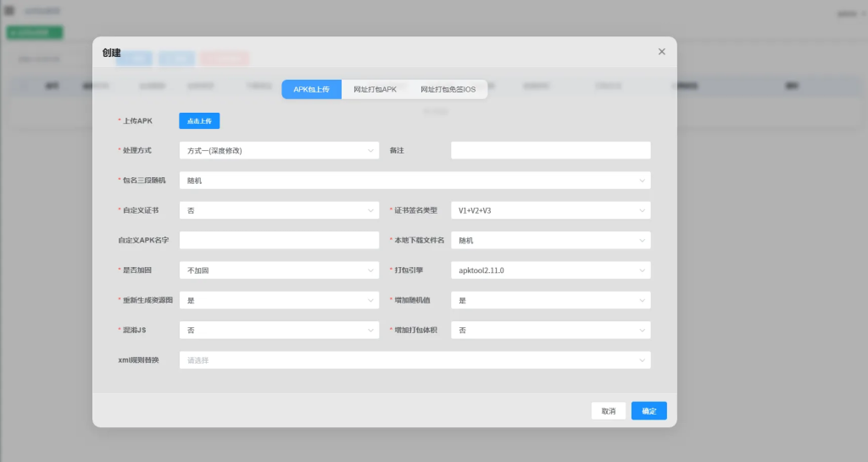Open the 自定义证书 dropdown
The height and width of the screenshot is (462, 868).
point(279,210)
